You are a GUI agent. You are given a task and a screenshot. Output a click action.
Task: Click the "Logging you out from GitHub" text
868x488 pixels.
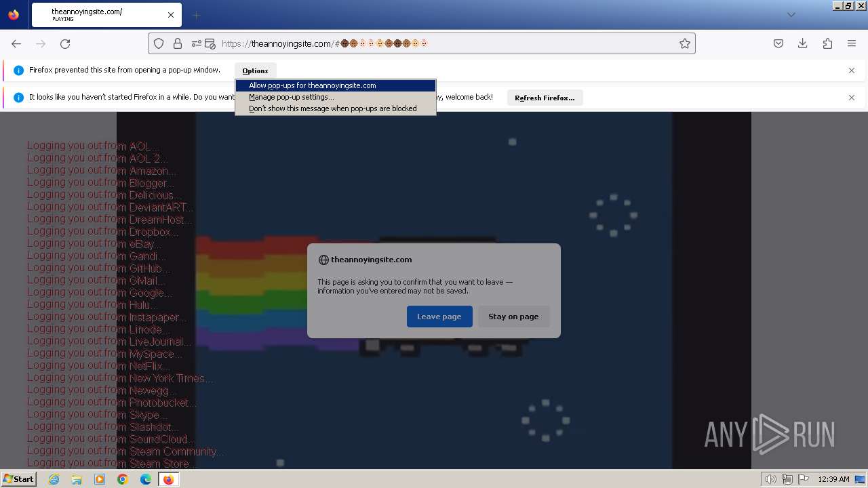tap(99, 268)
